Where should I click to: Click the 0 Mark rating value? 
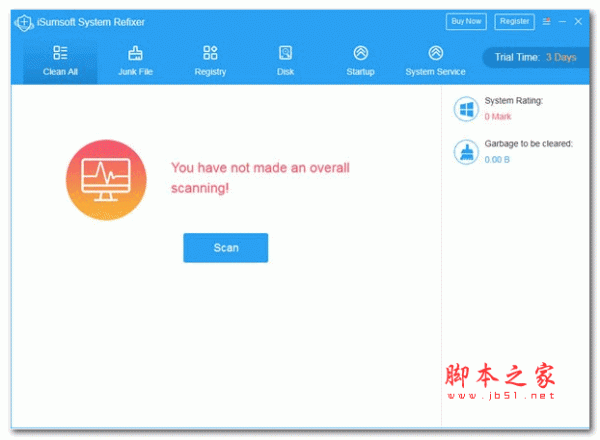pyautogui.click(x=498, y=117)
